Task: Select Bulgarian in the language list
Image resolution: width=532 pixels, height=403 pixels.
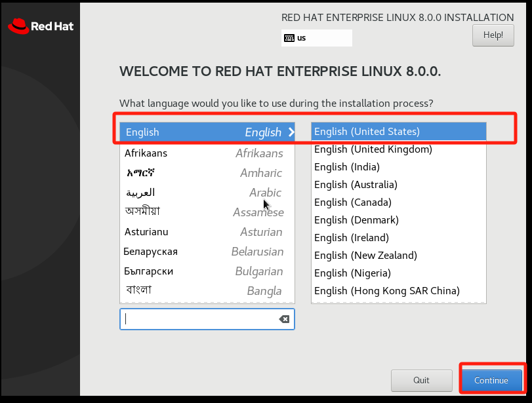Action: (207, 271)
